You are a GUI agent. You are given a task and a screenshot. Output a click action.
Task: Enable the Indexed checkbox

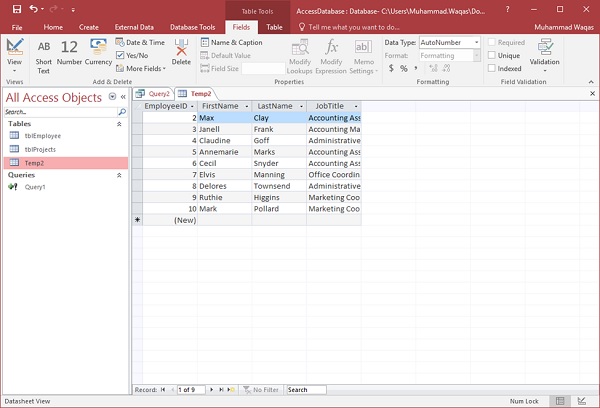pyautogui.click(x=492, y=69)
